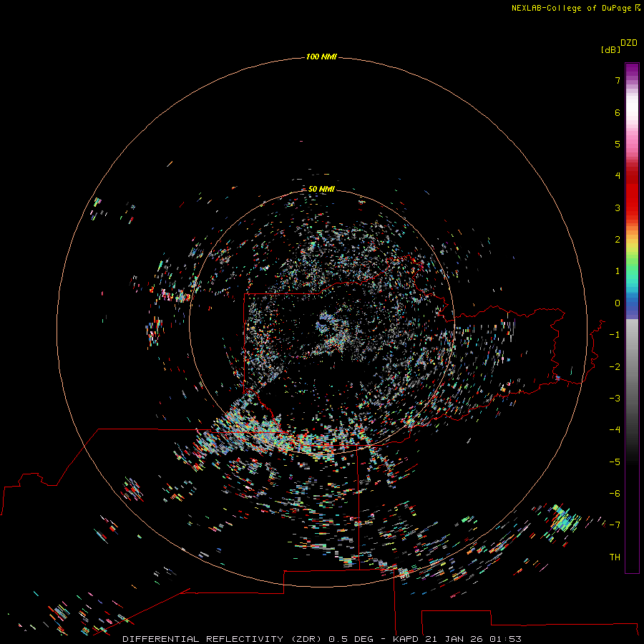Click the 50 NMI range ring label
The image size is (644, 644).
321,189
